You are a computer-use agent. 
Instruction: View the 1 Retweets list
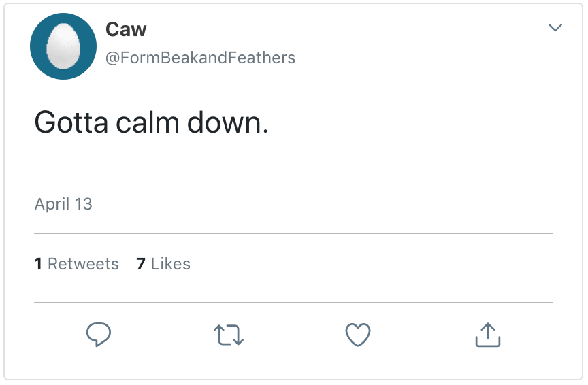[x=77, y=264]
